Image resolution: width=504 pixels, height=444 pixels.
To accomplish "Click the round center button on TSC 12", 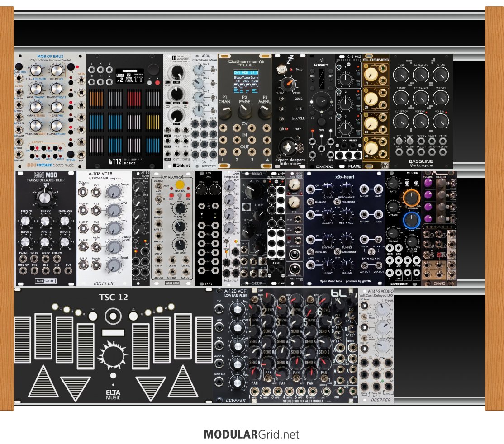I will click(x=113, y=316).
